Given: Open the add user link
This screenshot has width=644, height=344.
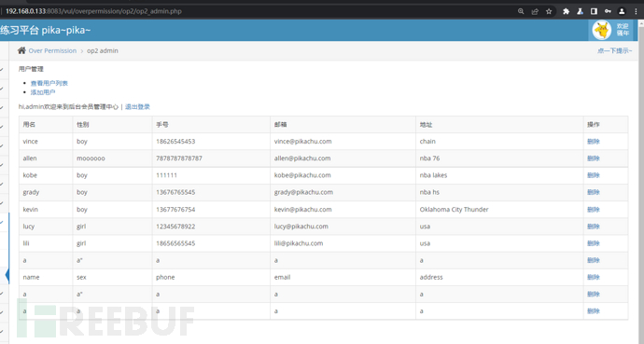Looking at the screenshot, I should pos(43,92).
